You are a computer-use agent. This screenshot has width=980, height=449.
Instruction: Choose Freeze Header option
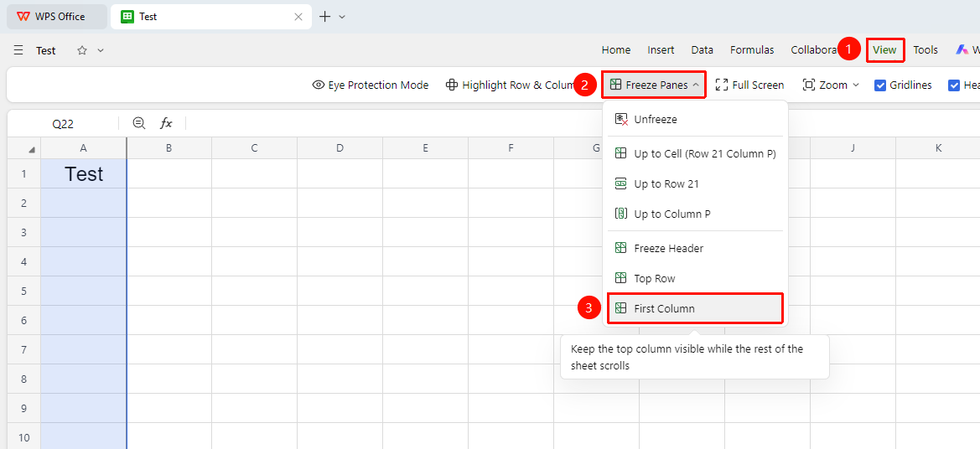pos(695,248)
